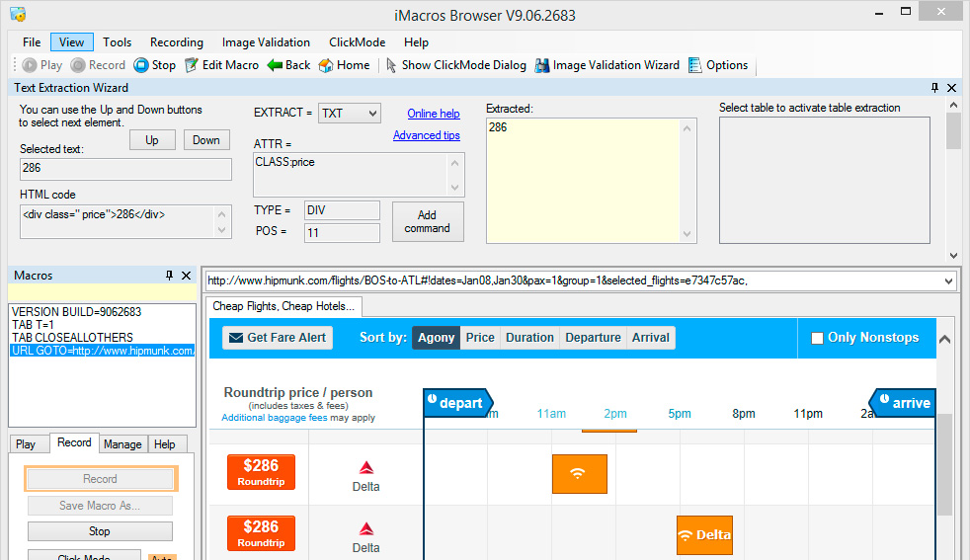Click the orange Delta flight bar in second row
The width and height of the screenshot is (970, 560).
coord(704,535)
